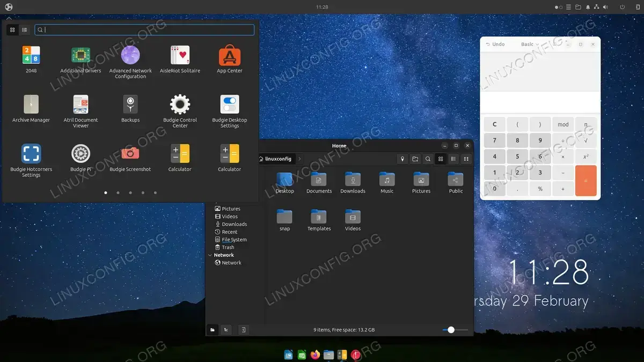Select the Pictures folder in the main pane

pos(421,183)
